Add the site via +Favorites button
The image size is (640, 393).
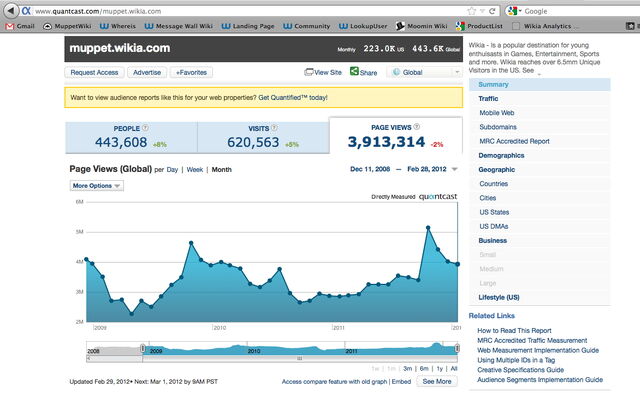pos(191,72)
